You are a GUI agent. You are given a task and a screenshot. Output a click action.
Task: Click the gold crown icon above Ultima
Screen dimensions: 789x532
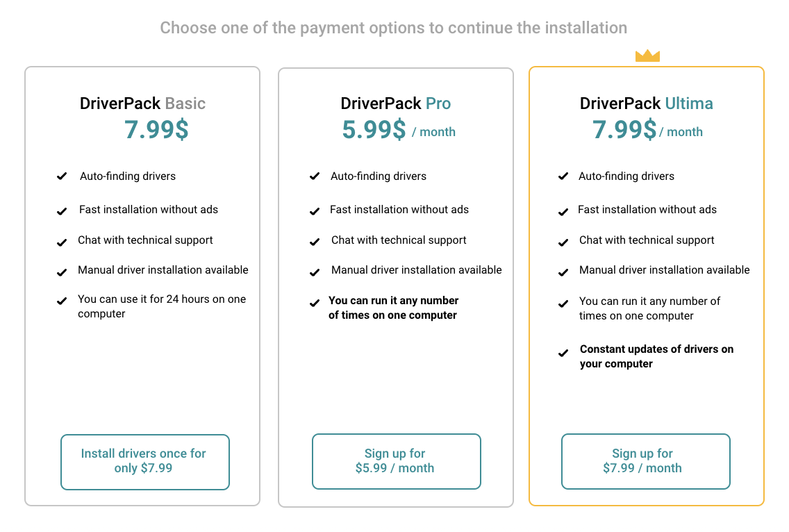647,56
